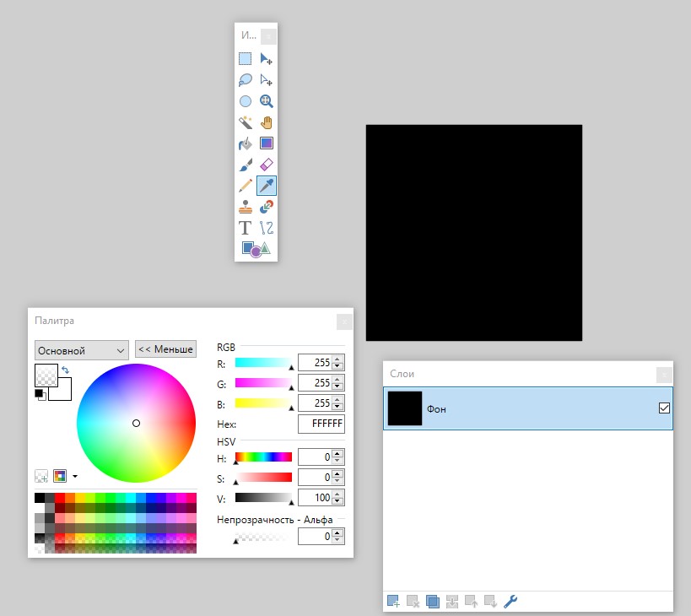Viewport: 691px width, 616px height.
Task: Pick the Pan hand tool
Action: (x=266, y=122)
